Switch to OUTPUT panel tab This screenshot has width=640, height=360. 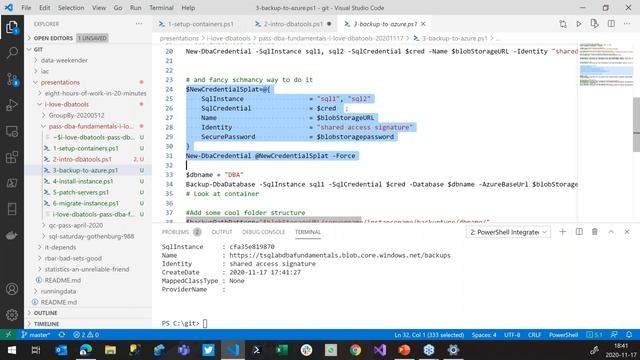[x=222, y=232]
